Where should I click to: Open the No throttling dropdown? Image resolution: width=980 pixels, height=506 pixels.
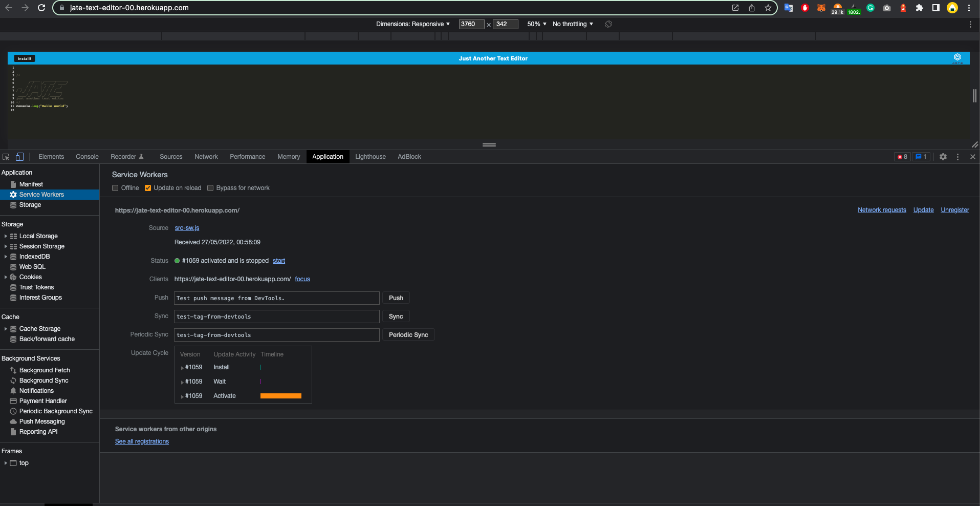[x=571, y=24]
